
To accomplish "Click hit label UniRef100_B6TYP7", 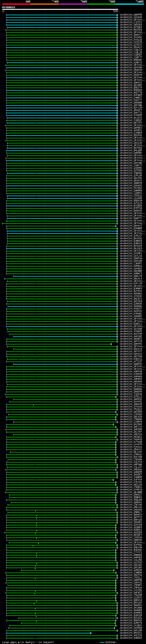I will pyautogui.click(x=131, y=123).
